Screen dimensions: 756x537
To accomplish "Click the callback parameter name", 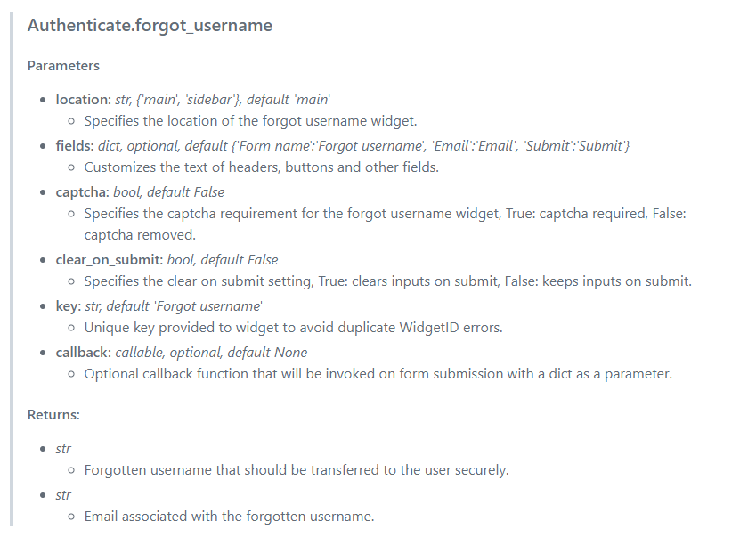I will (83, 353).
